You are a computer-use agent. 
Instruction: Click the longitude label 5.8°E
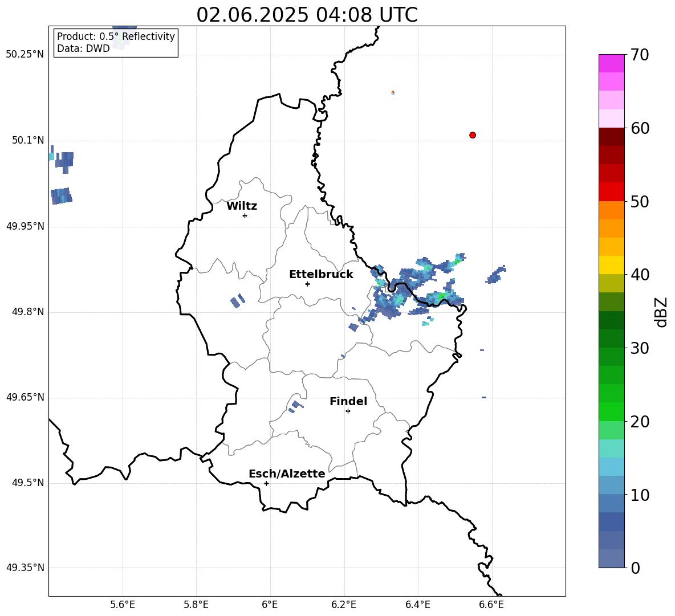click(x=196, y=605)
